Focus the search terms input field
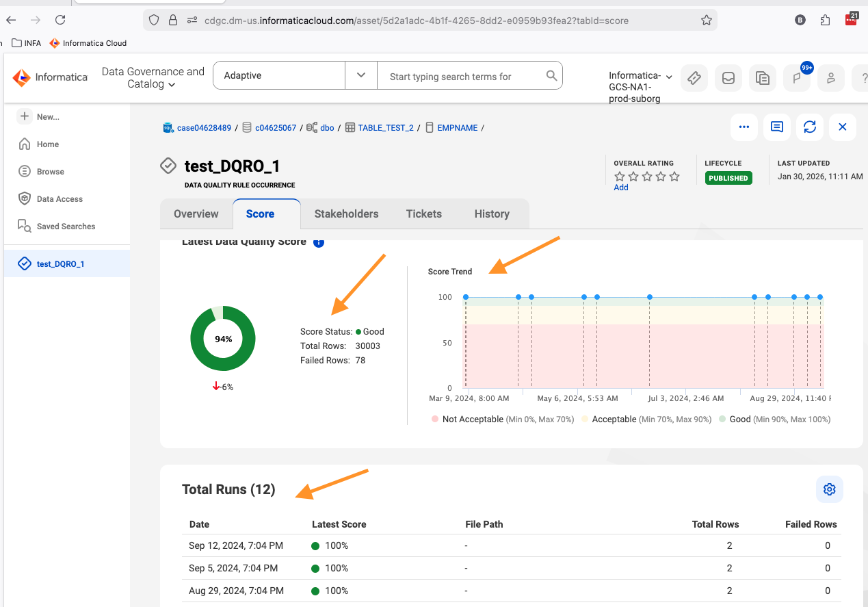This screenshot has height=607, width=868. click(x=462, y=76)
